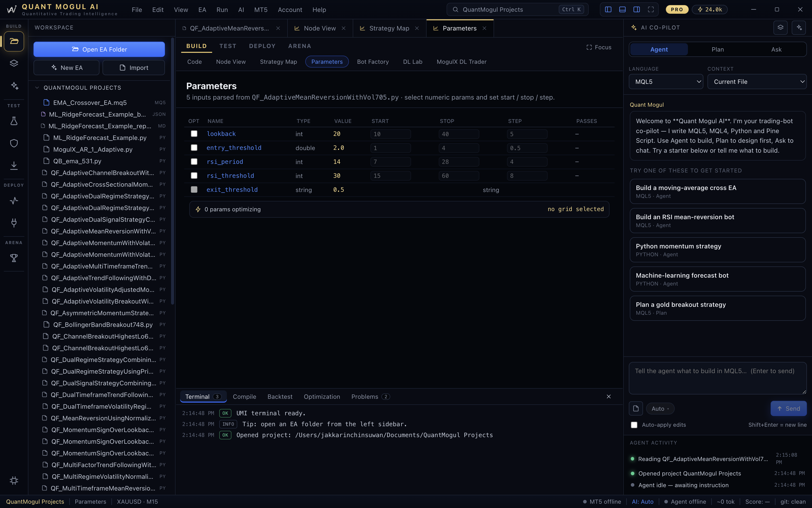812x508 pixels.
Task: Click the layers icon in left sidebar
Action: [x=14, y=63]
